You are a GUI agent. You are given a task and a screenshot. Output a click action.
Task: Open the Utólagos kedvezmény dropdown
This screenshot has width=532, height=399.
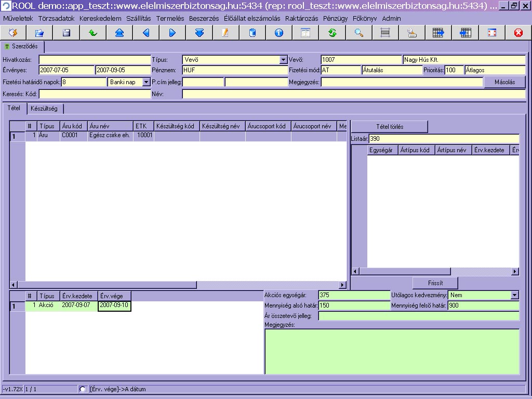point(514,295)
